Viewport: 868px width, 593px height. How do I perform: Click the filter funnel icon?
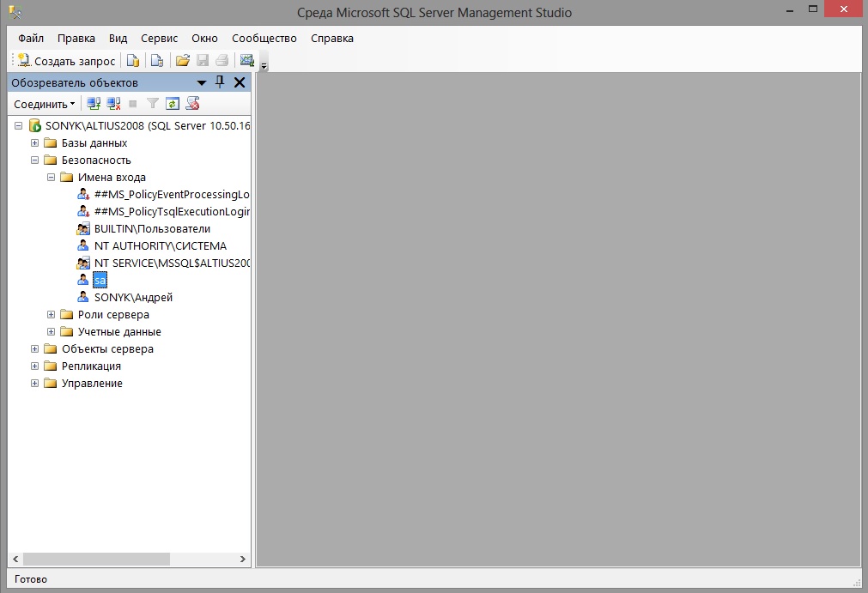tap(152, 104)
